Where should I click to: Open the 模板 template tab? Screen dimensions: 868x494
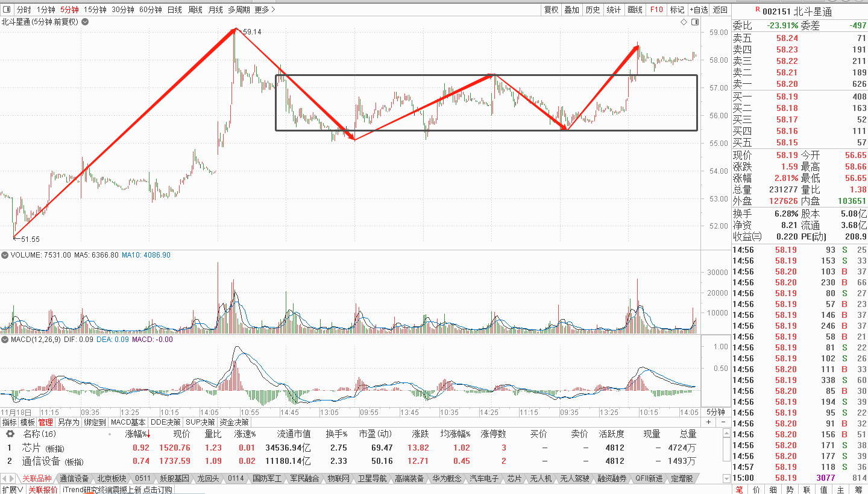pos(28,422)
